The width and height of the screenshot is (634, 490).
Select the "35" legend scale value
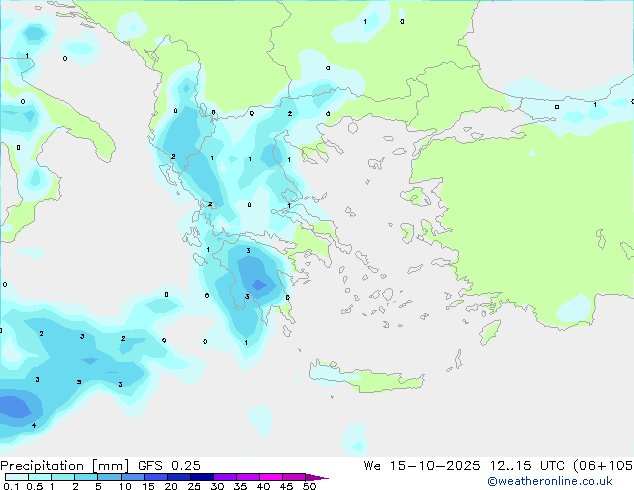click(241, 486)
